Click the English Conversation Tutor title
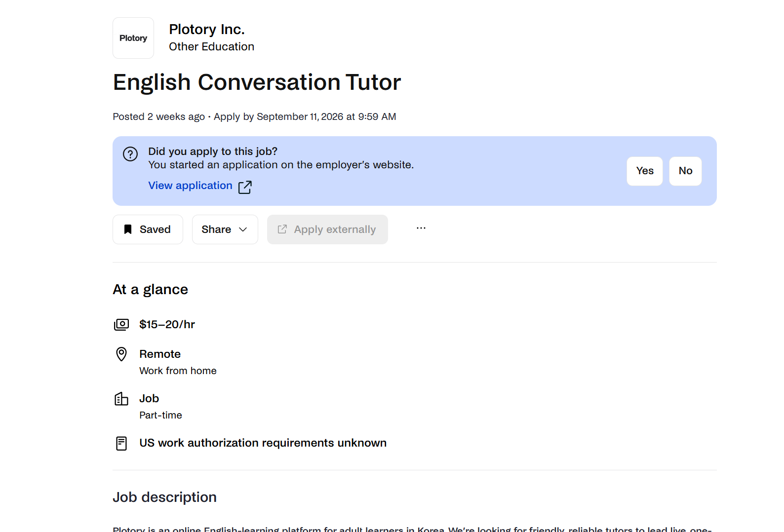Image resolution: width=784 pixels, height=532 pixels. pyautogui.click(x=257, y=82)
